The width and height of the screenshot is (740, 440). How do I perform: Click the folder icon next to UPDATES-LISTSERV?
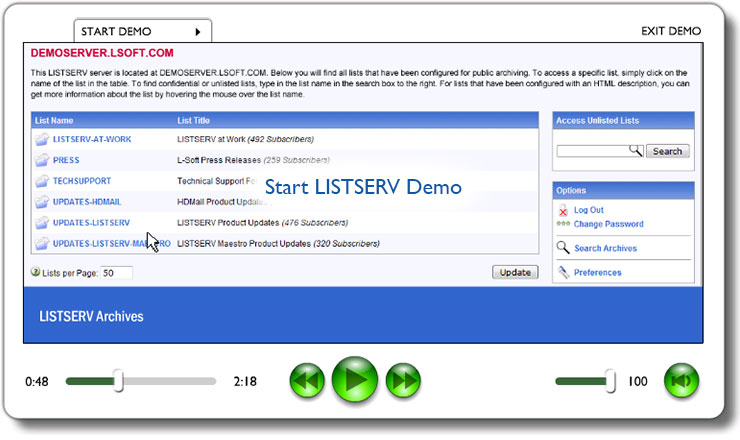(x=42, y=223)
